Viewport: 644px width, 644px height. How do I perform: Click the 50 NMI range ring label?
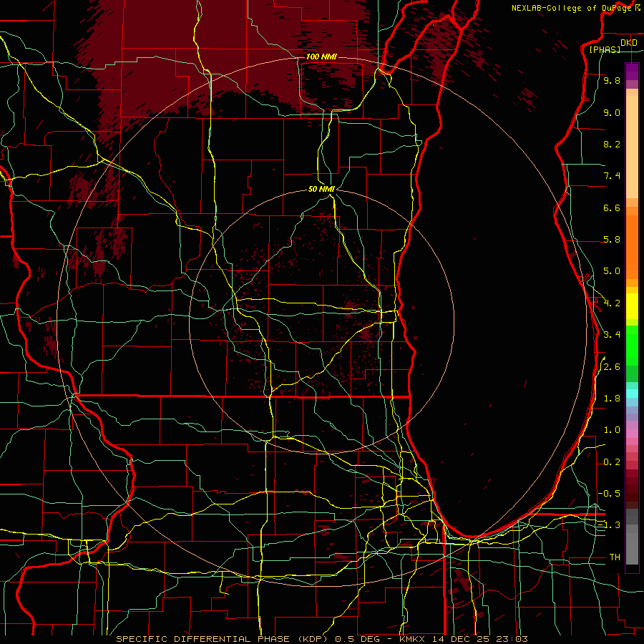coord(321,189)
